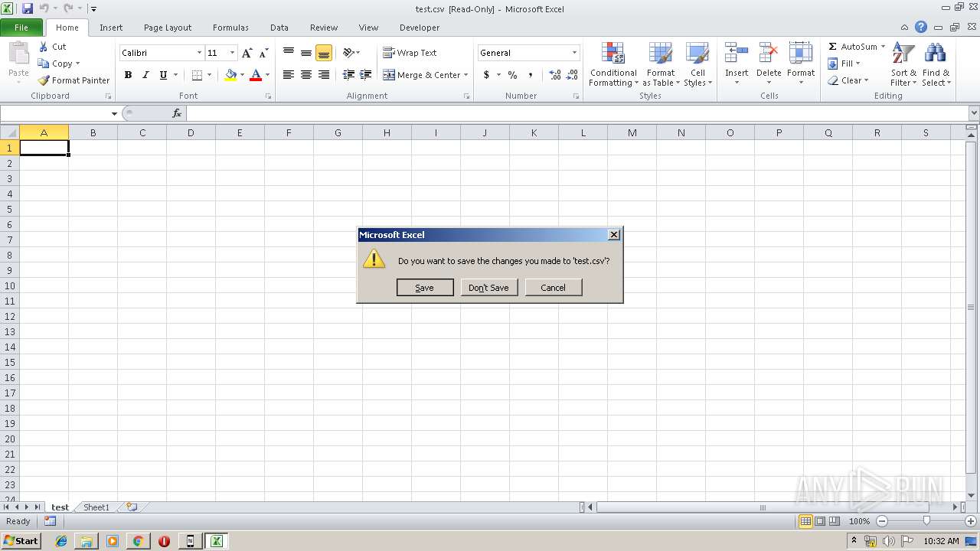Image resolution: width=980 pixels, height=551 pixels.
Task: Click the Center alignment icon
Action: (x=306, y=75)
